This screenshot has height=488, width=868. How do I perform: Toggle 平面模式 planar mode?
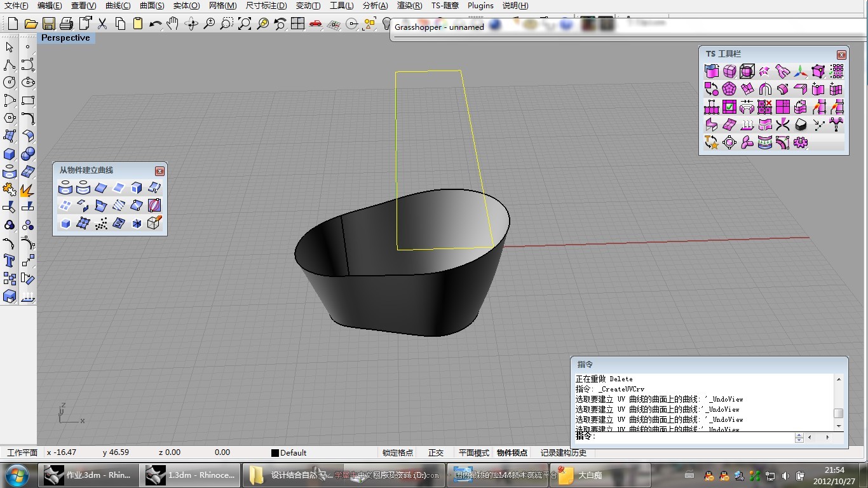click(474, 452)
